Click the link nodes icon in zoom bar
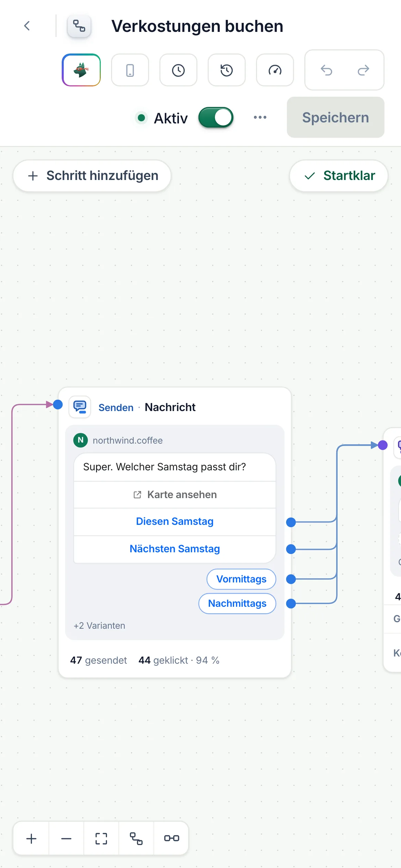 click(171, 839)
